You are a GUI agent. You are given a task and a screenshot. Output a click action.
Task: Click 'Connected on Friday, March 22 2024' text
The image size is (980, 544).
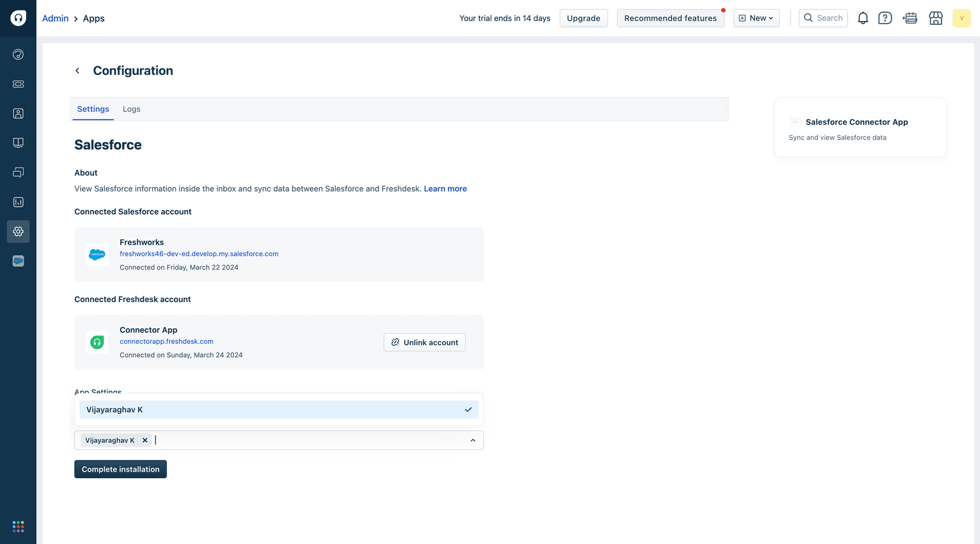tap(179, 268)
